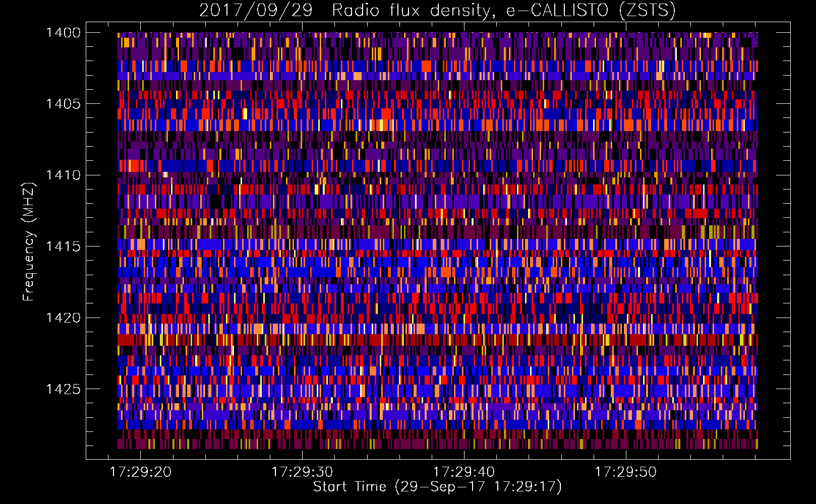Click the 17:29:30 time tick label
The height and width of the screenshot is (504, 816).
coord(302,472)
